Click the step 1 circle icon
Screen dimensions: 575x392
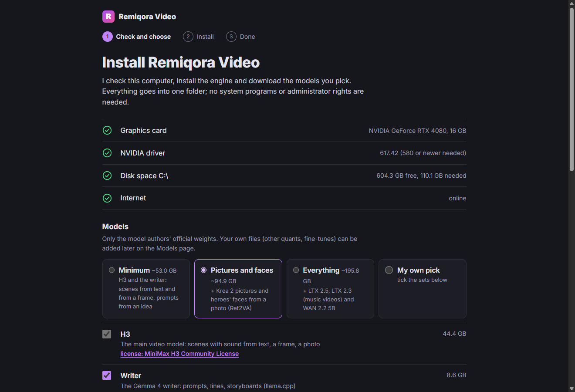(x=108, y=37)
